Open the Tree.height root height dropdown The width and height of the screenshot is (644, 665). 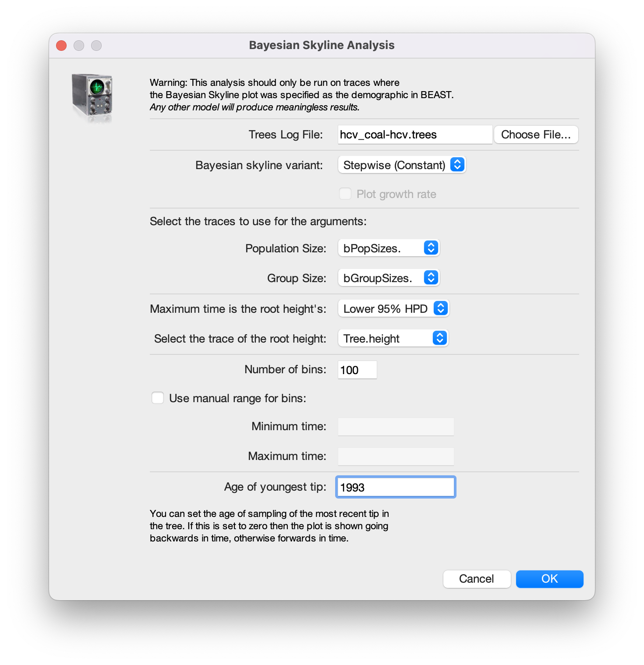[393, 339]
